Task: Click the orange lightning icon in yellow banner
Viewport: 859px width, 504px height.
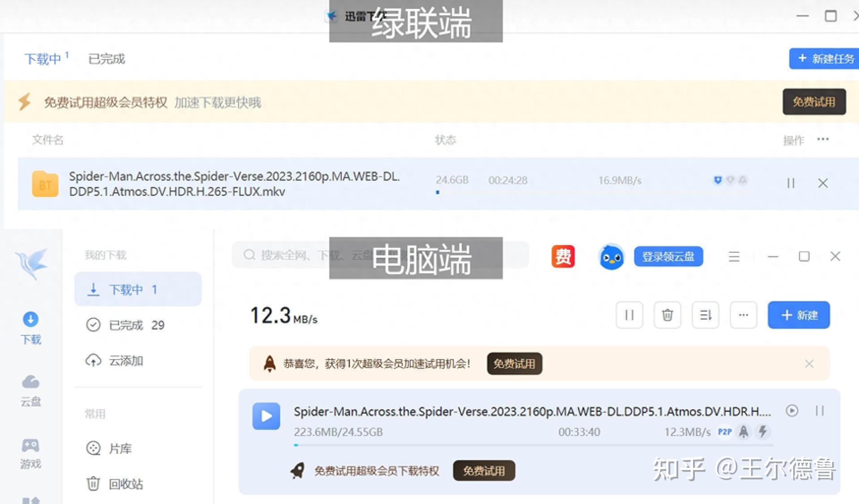Action: (25, 102)
